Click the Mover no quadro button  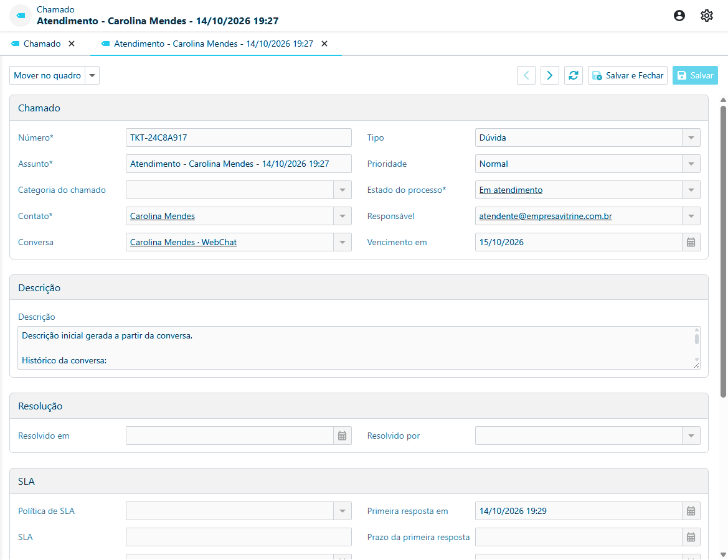click(x=47, y=75)
